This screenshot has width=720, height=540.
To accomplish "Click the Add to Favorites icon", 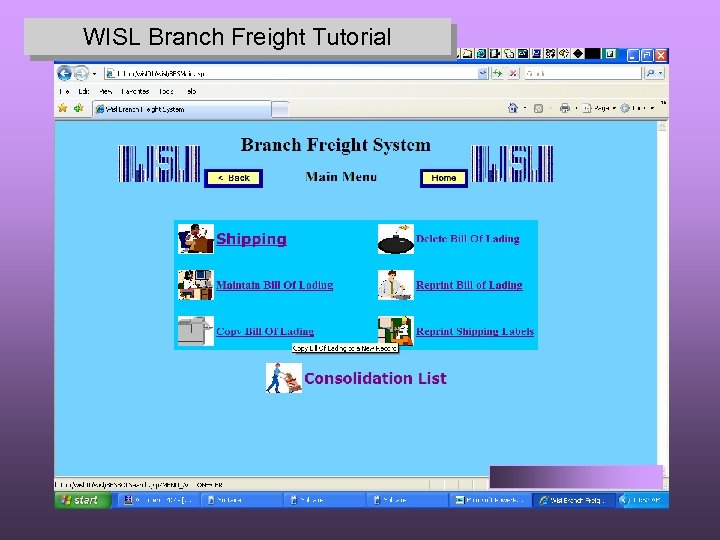I will 79,108.
